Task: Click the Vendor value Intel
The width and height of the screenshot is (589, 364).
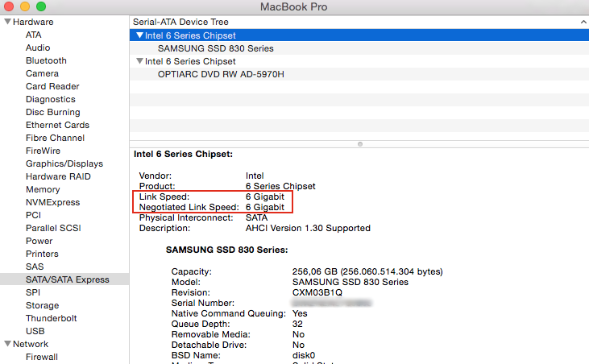Action: pyautogui.click(x=255, y=176)
